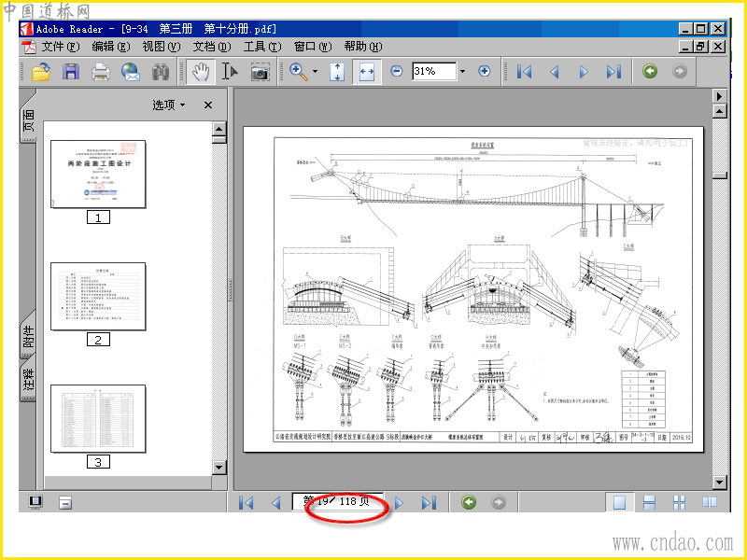Viewport: 747px width, 560px height.
Task: Activate the Snapshot camera tool
Action: 260,72
